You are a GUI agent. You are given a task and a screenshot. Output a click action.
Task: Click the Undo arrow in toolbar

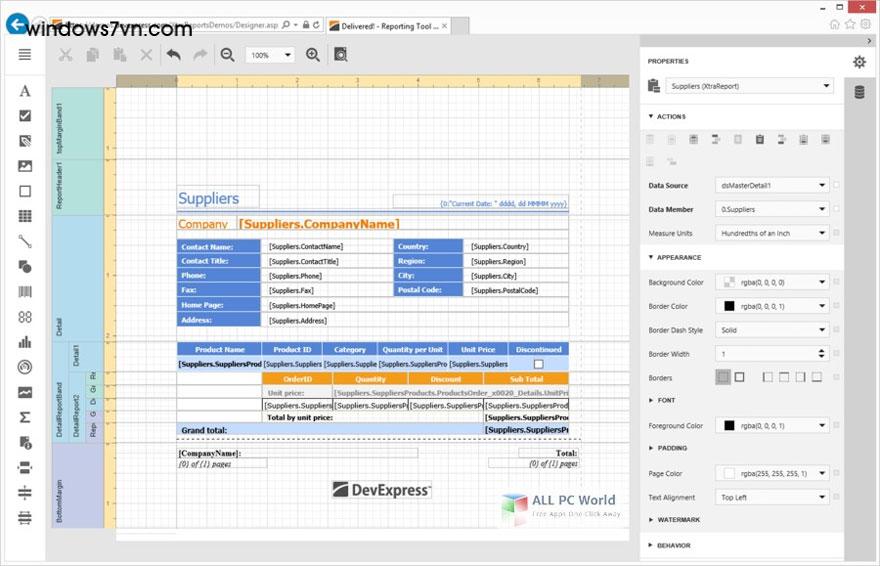pos(174,55)
